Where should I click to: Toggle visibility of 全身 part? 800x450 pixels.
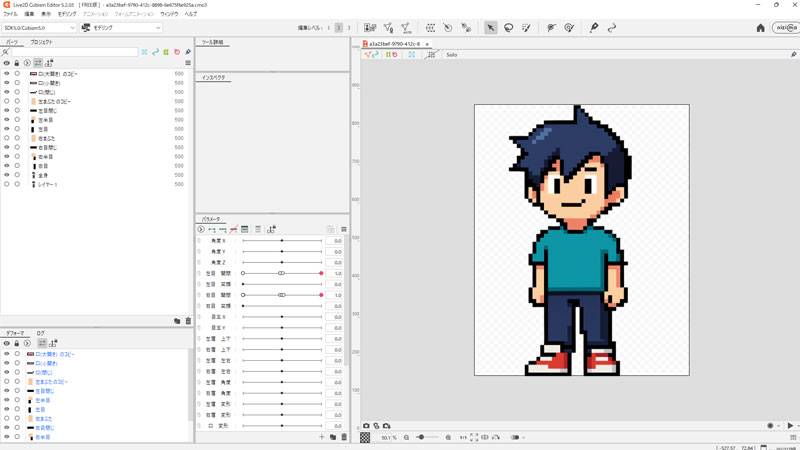point(7,175)
